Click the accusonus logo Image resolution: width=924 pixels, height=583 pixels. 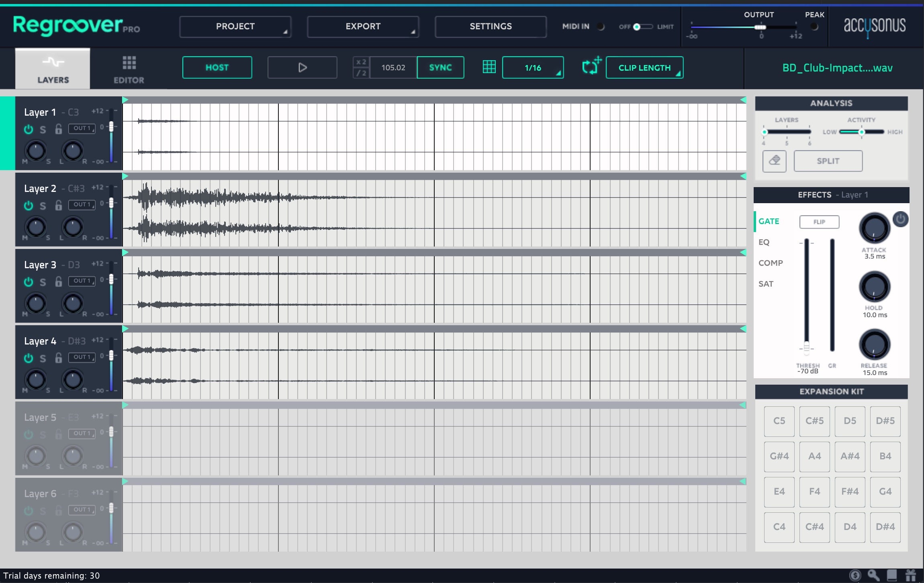click(x=874, y=26)
